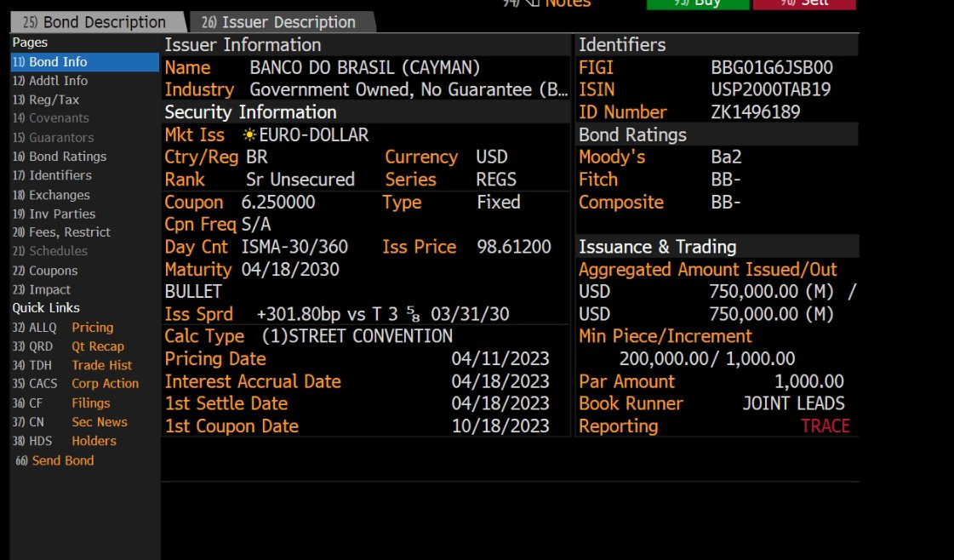Screen dimensions: 954x560
Task: Click the Interest Accrual Date 04/18/2023
Action: 500,381
